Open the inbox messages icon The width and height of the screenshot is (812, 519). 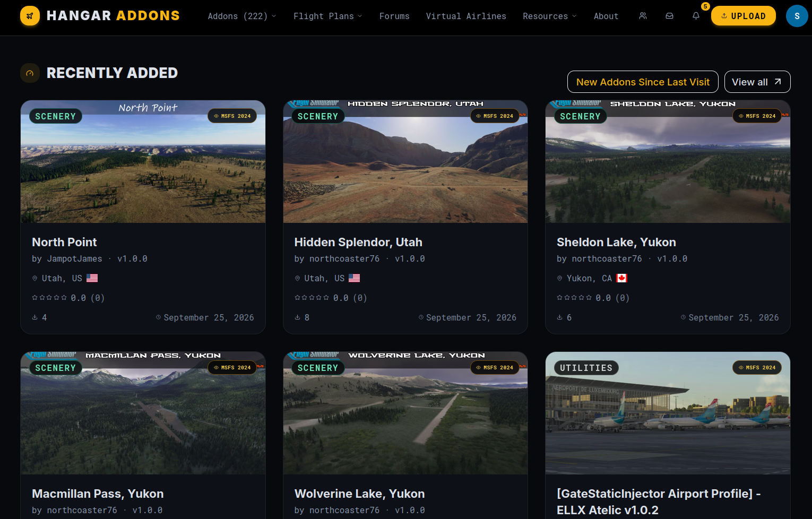tap(669, 16)
